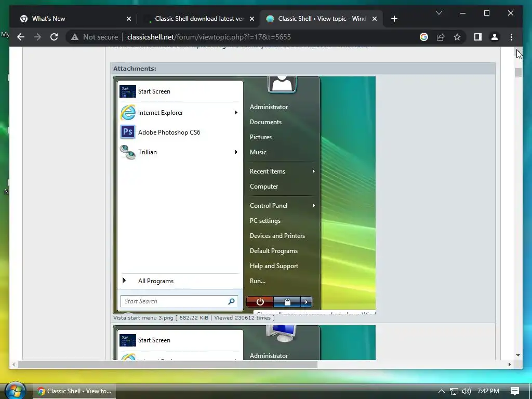Click the Trillian submenu arrow
532x399 pixels.
(236, 152)
